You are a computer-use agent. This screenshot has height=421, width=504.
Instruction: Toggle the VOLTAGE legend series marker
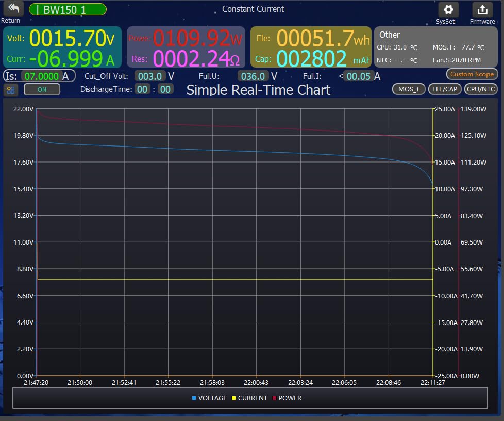pos(194,398)
